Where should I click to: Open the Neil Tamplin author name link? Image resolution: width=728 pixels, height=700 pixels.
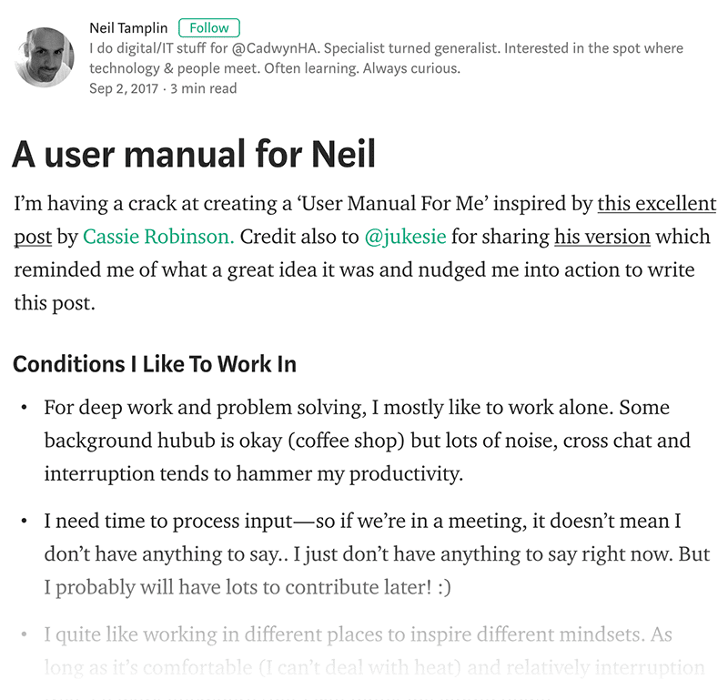pyautogui.click(x=128, y=28)
